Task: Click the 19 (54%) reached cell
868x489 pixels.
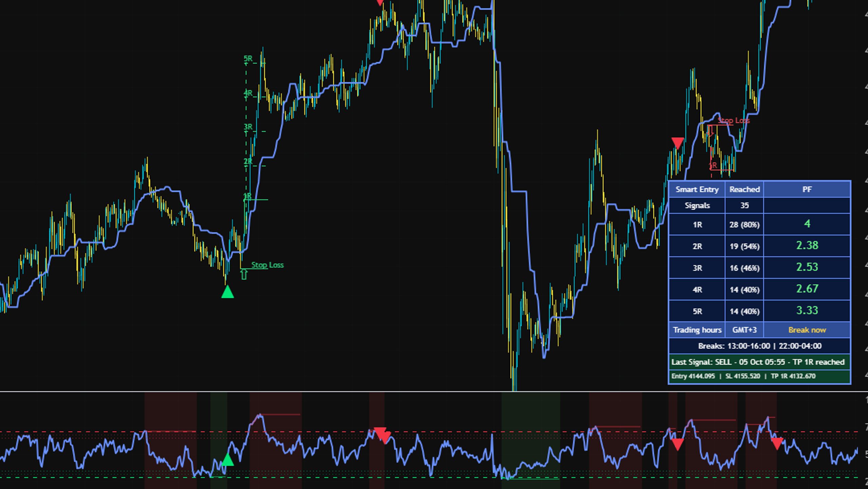Action: [x=744, y=247]
